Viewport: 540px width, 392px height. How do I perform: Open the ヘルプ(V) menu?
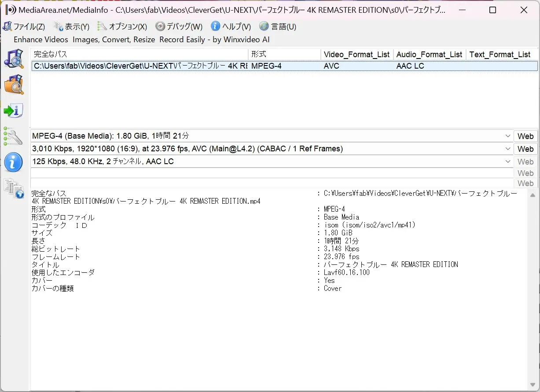231,26
